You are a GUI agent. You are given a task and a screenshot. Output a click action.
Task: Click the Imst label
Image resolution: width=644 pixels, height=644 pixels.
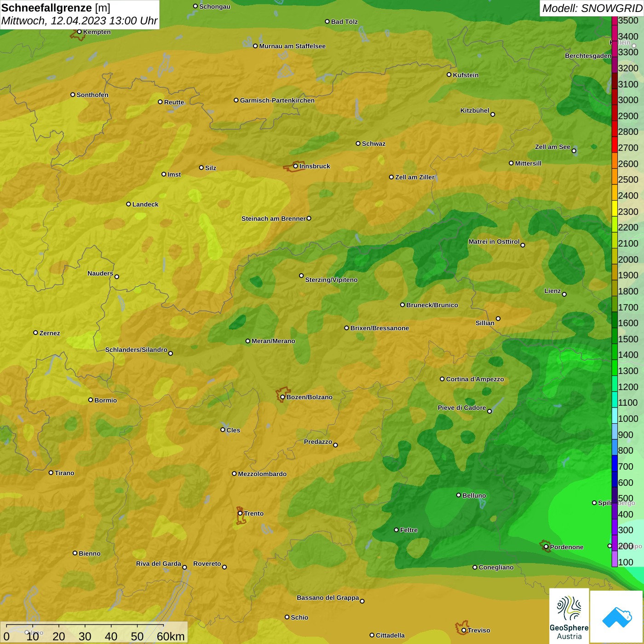pyautogui.click(x=174, y=174)
